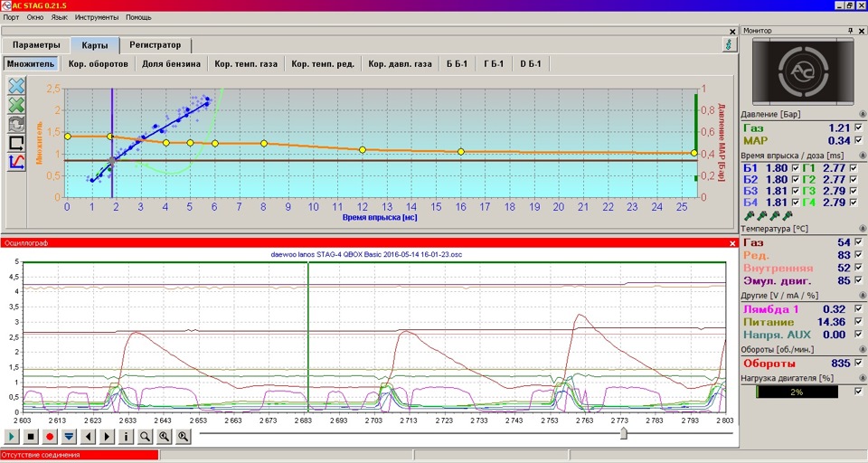Toggle the Лямбда 1 checkbox
Viewport: 868px width, 463px height.
click(x=859, y=309)
